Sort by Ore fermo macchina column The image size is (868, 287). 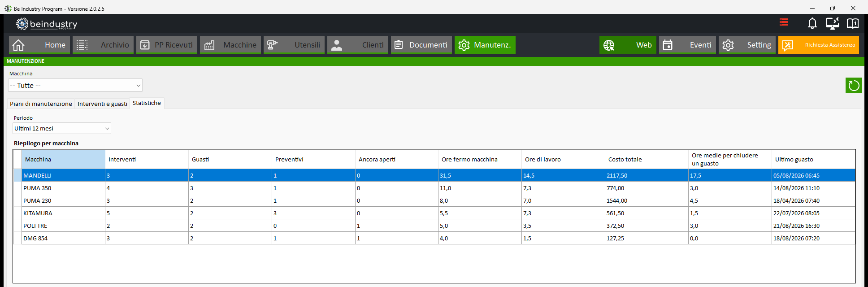pyautogui.click(x=480, y=159)
